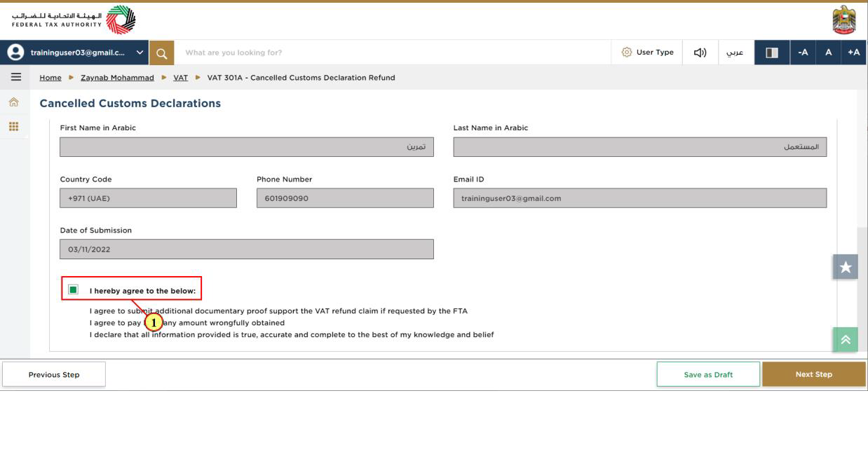This screenshot has height=454, width=868.
Task: Open VAT breadcrumb link
Action: click(180, 78)
